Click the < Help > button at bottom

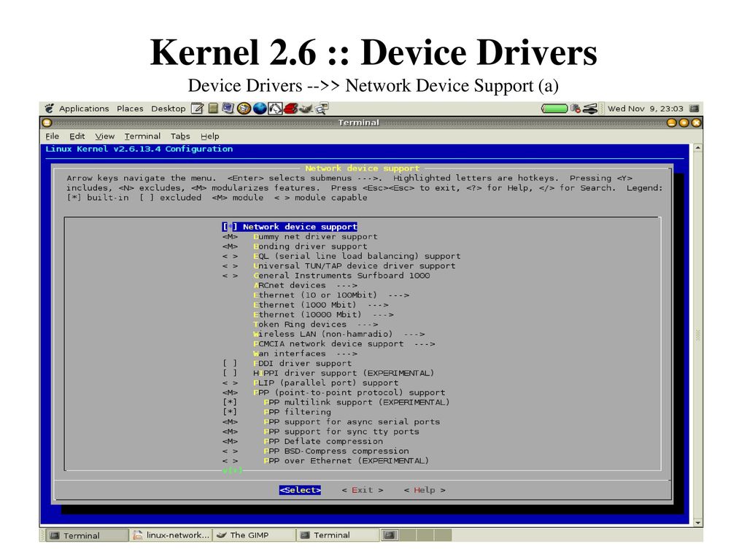(x=425, y=490)
